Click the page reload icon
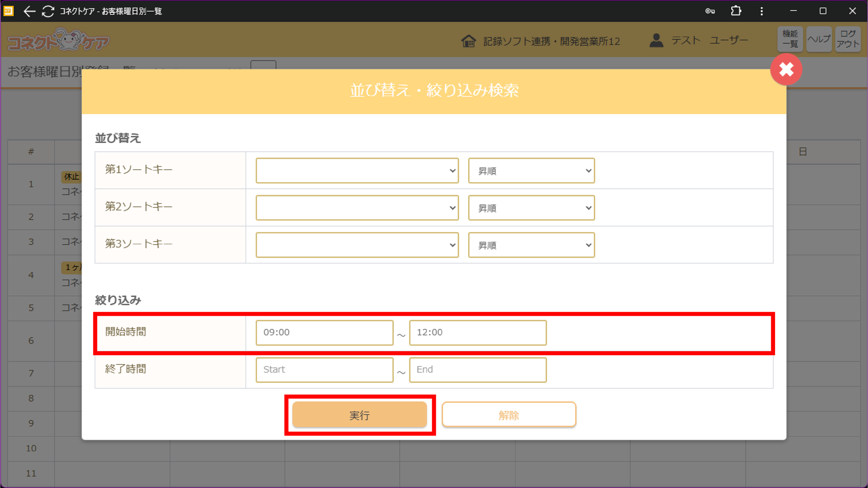The image size is (868, 488). 48,11
